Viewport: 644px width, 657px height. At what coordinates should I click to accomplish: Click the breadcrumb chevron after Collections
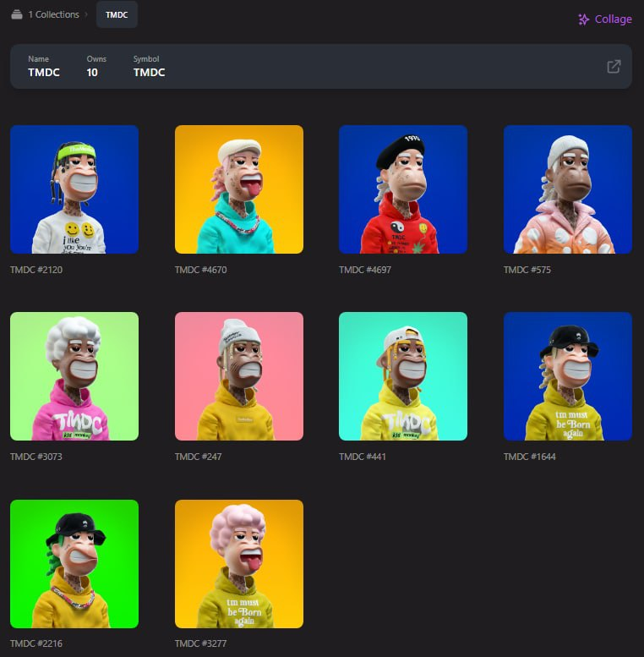tap(86, 14)
